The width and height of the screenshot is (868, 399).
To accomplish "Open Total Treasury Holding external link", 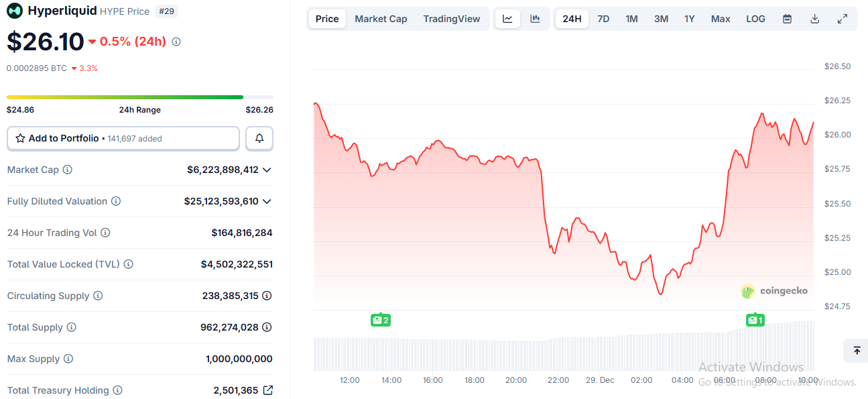I will (269, 390).
